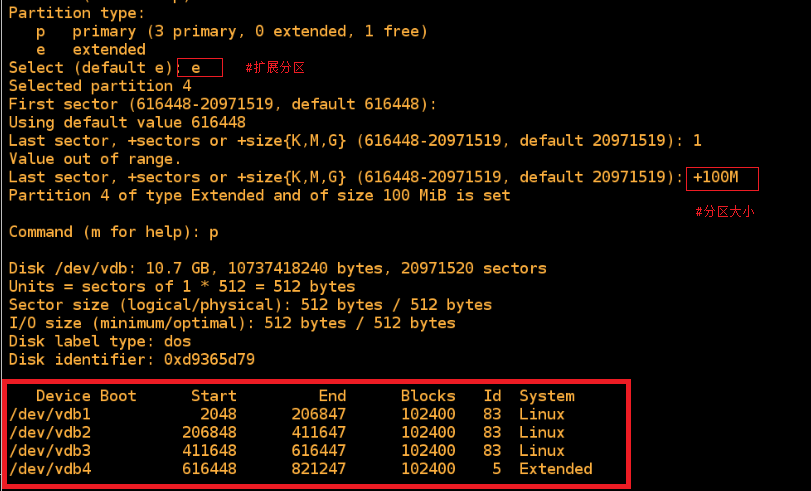Click start sector '616448' of vdb4
The height and width of the screenshot is (491, 811).
coord(209,469)
